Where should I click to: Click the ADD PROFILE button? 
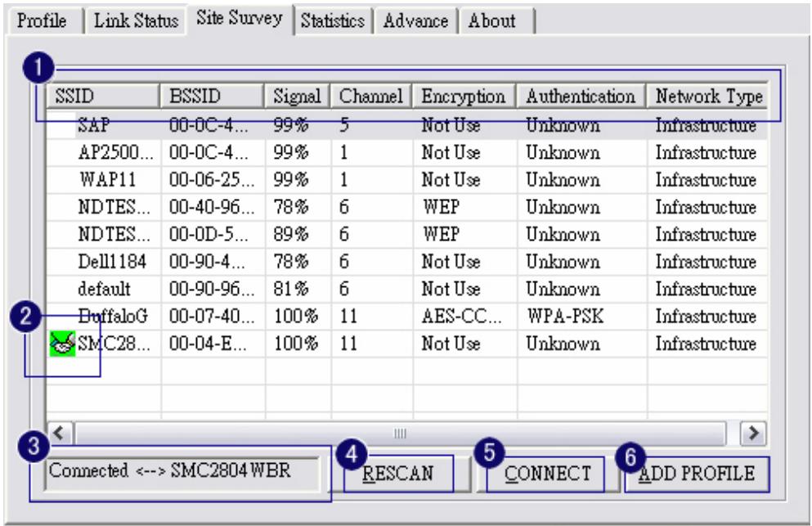(697, 474)
